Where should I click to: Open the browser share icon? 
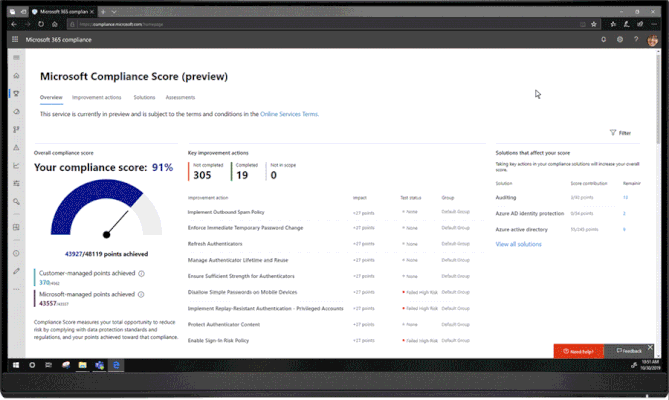(640, 24)
